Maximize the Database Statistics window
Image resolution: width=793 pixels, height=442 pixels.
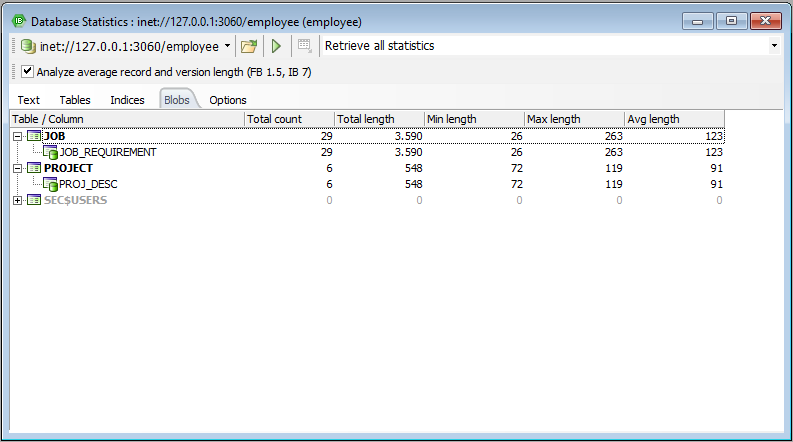click(x=731, y=21)
